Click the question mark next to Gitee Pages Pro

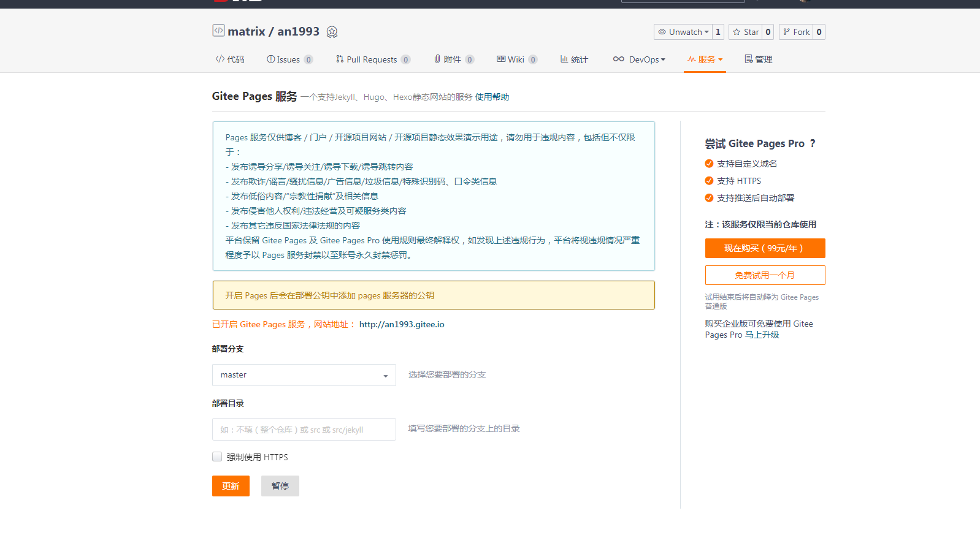pyautogui.click(x=813, y=143)
